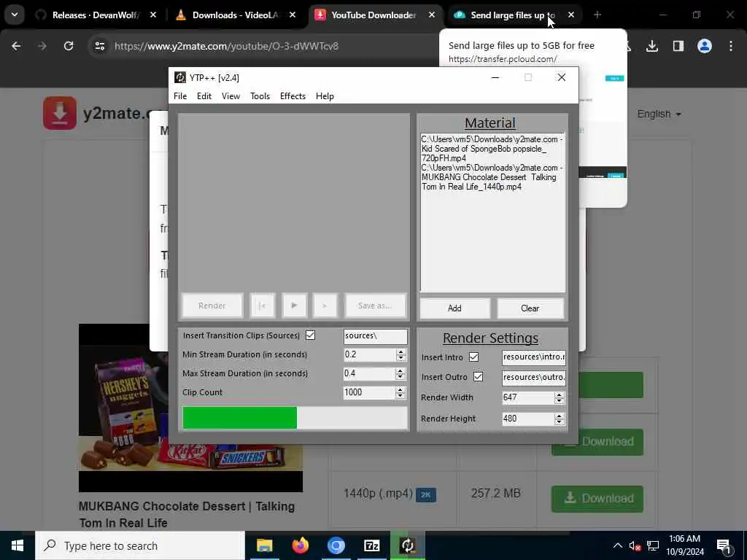This screenshot has height=560, width=747.
Task: Decrease Min Stream Duration with down arrow
Action: click(x=400, y=358)
